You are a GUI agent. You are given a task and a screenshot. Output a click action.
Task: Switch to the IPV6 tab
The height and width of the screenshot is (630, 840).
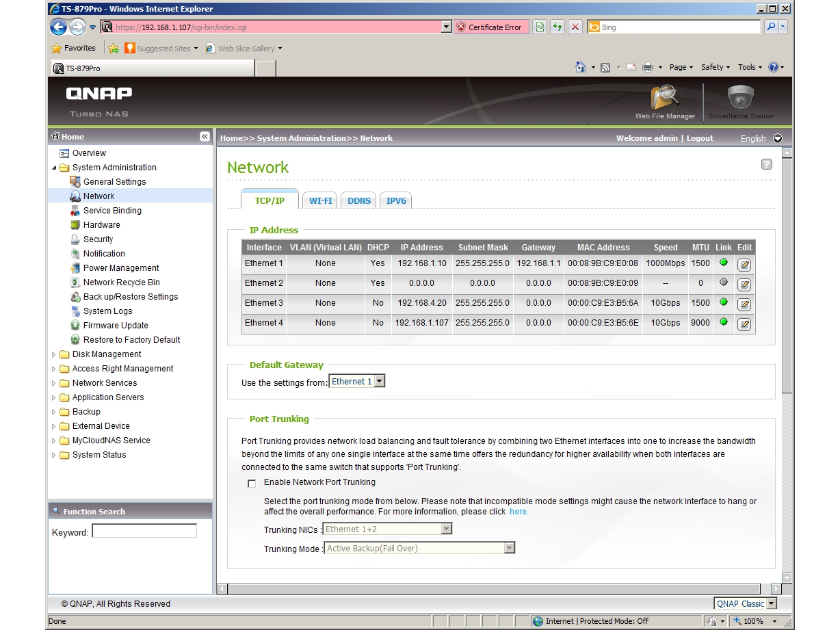pos(396,200)
